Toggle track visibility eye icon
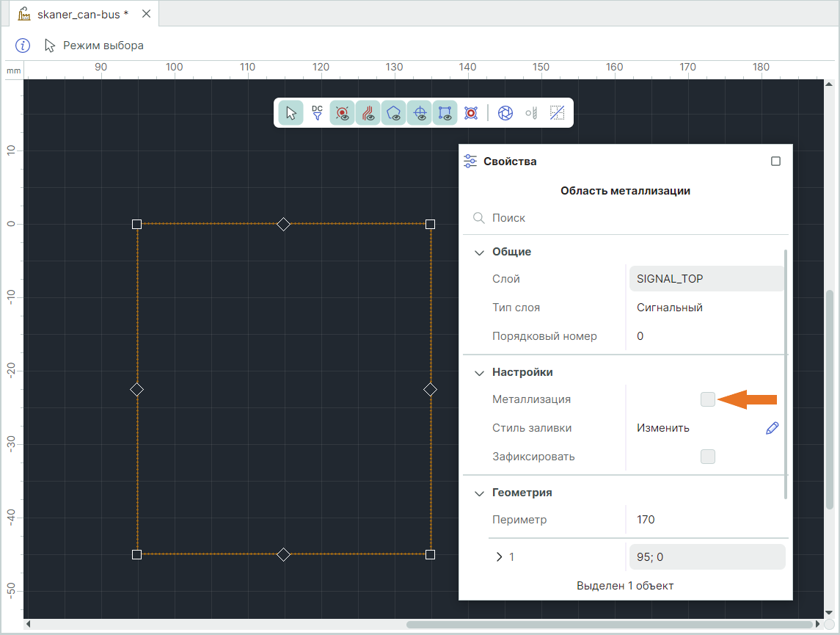 [x=368, y=113]
